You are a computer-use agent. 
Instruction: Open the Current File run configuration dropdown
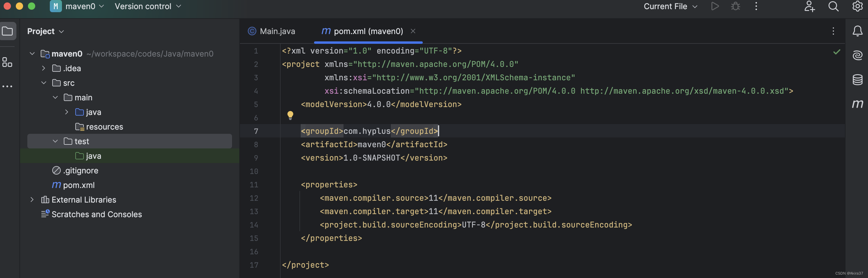tap(670, 6)
